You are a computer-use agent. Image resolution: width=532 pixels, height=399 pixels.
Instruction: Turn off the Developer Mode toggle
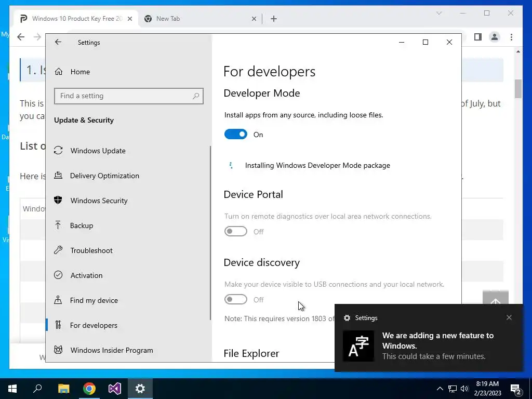236,135
